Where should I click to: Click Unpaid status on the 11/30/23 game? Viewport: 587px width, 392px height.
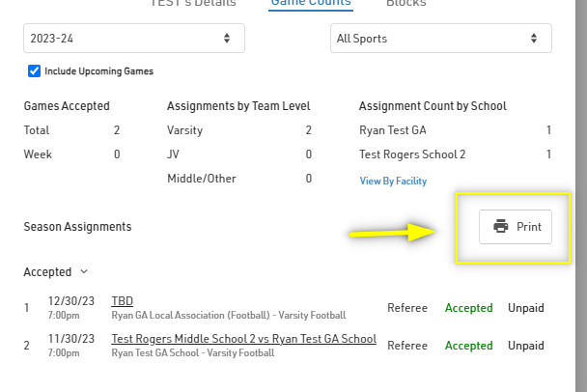pyautogui.click(x=526, y=345)
